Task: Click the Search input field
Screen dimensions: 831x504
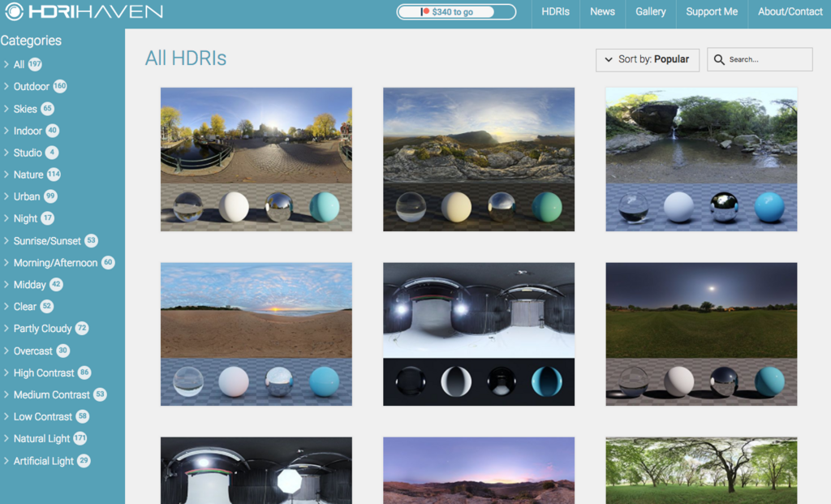Action: [760, 59]
